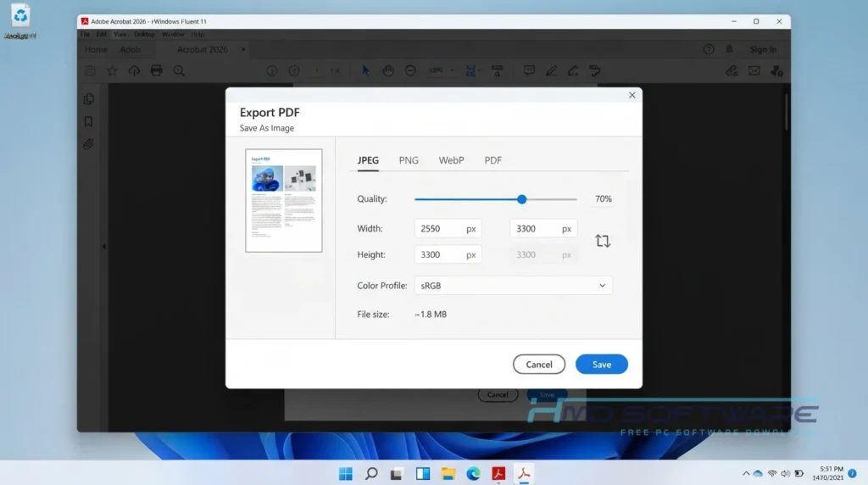Viewport: 868px width, 485px height.
Task: Click the Width field showing 2550
Action: pyautogui.click(x=448, y=229)
